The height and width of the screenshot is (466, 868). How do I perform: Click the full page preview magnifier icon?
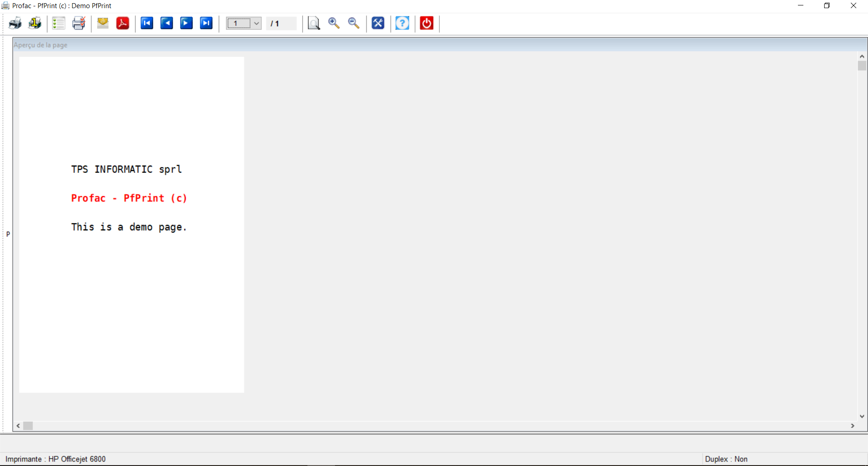tap(314, 23)
